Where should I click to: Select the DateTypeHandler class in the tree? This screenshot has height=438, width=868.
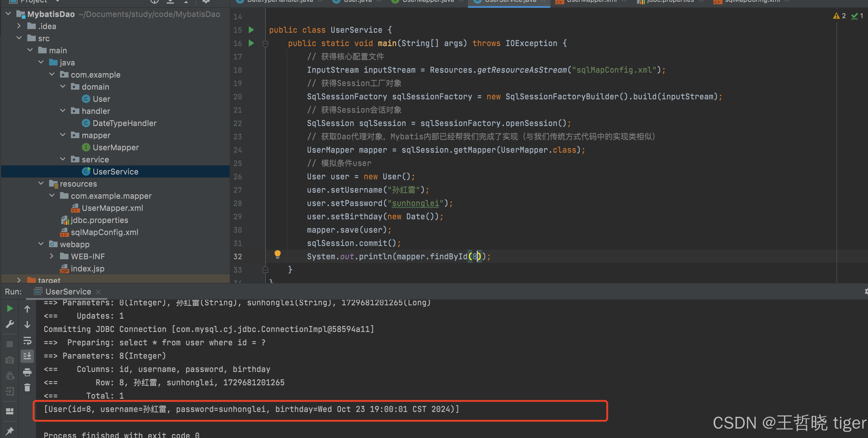(124, 123)
